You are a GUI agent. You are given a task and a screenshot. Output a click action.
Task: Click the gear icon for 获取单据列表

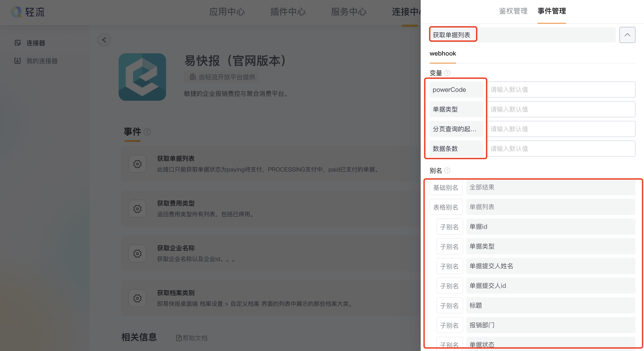(137, 164)
